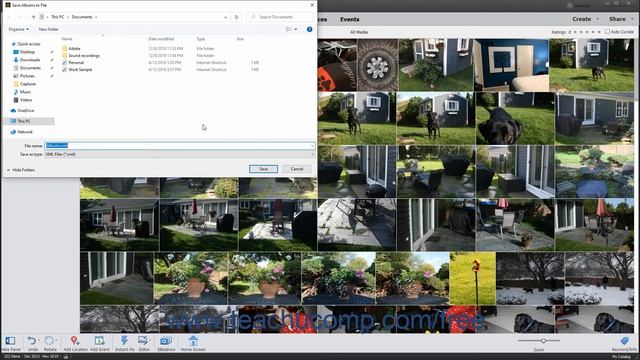Select the yellow bird feeder photo thumbnail
Screen dimensions: 640x360
[x=473, y=278]
